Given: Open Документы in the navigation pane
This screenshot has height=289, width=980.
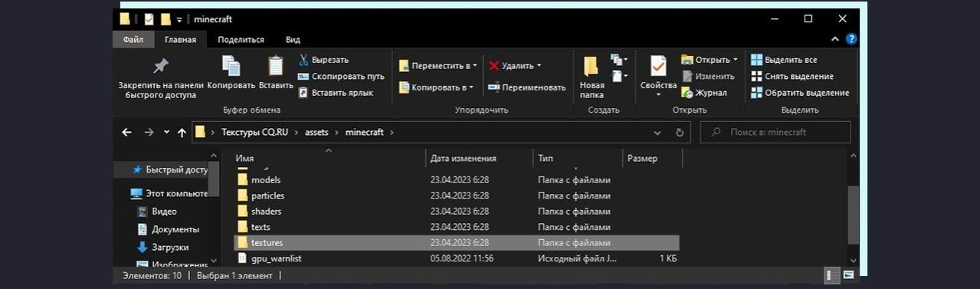Looking at the screenshot, I should tap(168, 229).
